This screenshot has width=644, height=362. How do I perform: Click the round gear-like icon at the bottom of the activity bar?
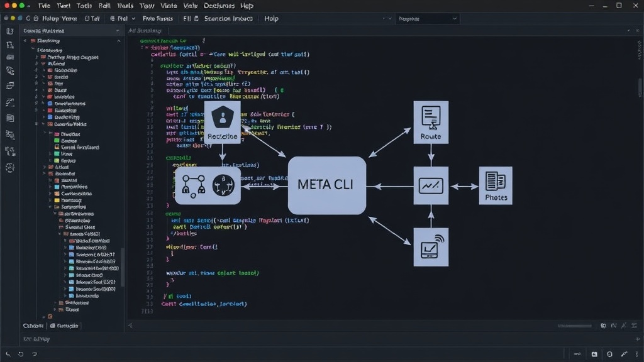point(10,167)
